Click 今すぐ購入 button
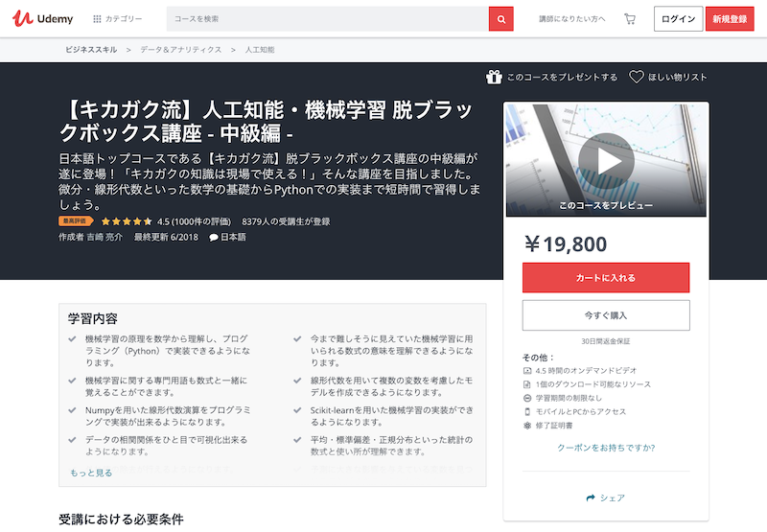767x532 pixels. pyautogui.click(x=606, y=315)
